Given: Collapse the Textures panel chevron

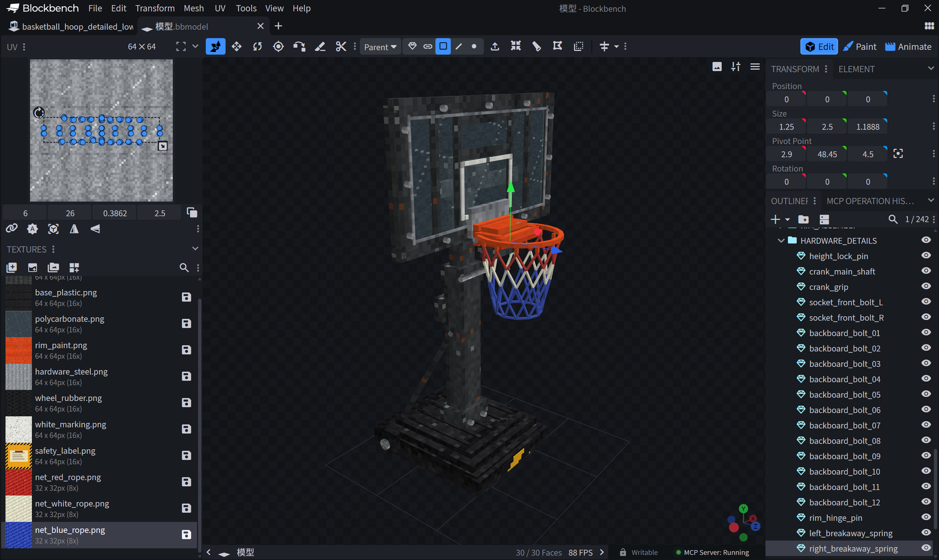Looking at the screenshot, I should click(x=195, y=249).
